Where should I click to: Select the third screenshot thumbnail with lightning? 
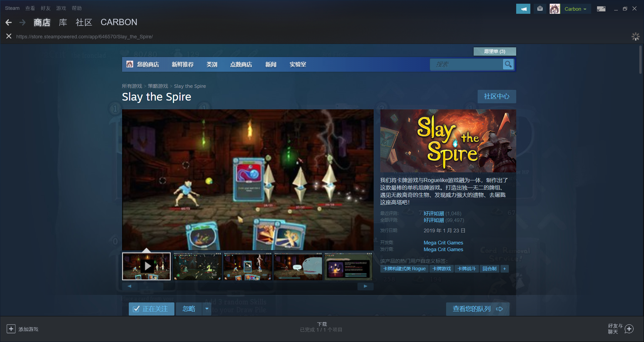click(248, 266)
